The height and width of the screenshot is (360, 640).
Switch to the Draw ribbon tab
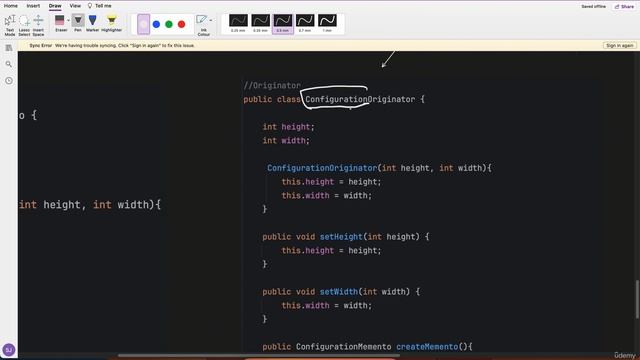pos(55,6)
